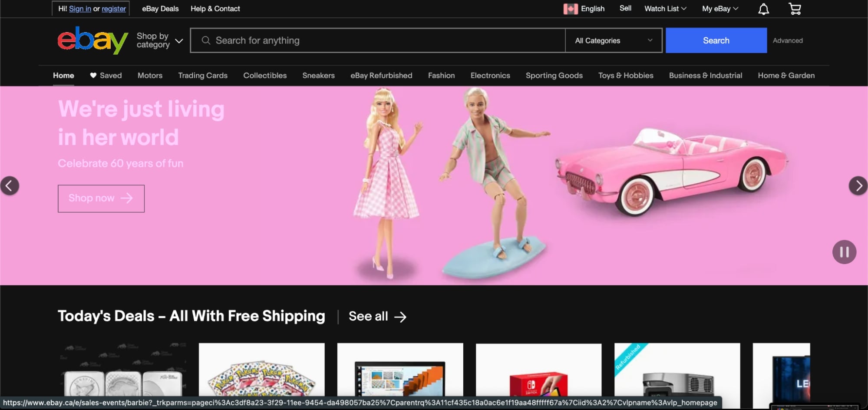
Task: Open the Trading Cards tab
Action: pos(203,76)
